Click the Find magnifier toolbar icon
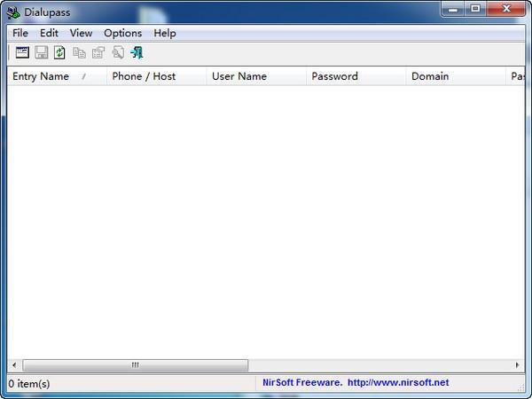The width and height of the screenshot is (532, 399). pos(118,52)
